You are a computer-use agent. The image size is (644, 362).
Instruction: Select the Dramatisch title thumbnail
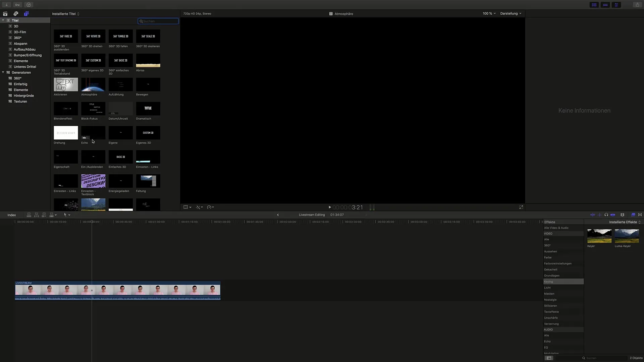coord(148,109)
